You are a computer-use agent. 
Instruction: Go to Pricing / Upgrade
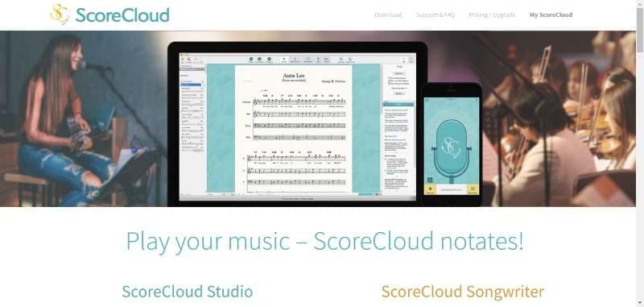(x=492, y=15)
